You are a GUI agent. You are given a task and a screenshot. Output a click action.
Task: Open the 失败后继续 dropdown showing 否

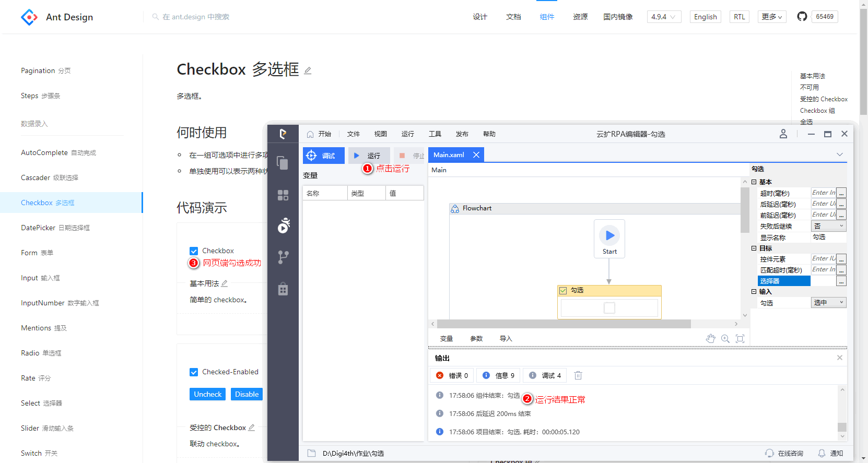point(829,226)
